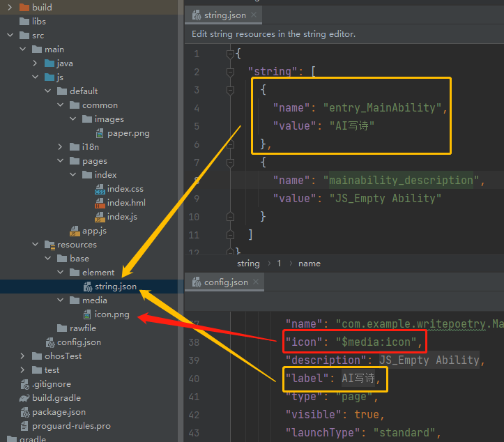Viewport: 504px width, 442px height.
Task: Fold the string array at line 2
Action: [x=230, y=72]
